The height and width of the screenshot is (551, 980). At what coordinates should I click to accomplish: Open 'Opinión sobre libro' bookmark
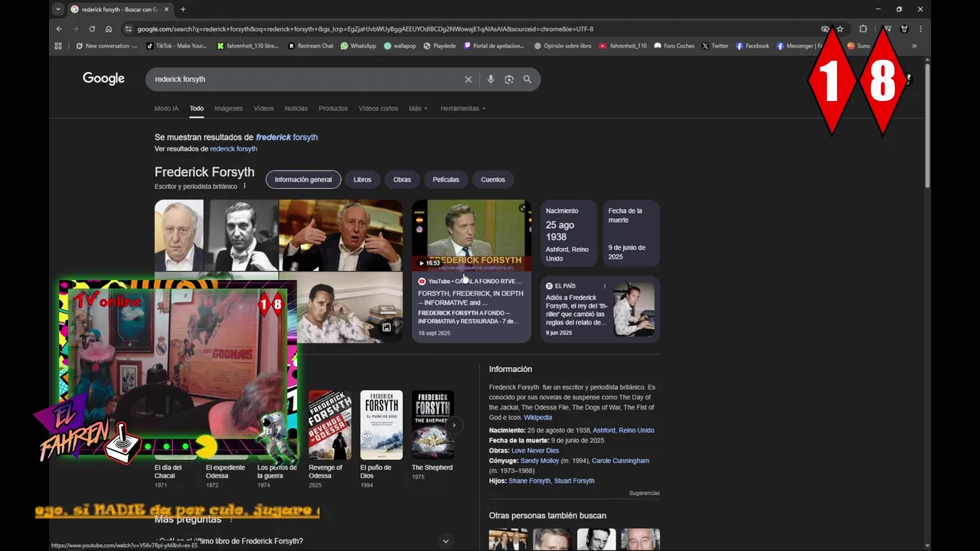click(563, 46)
